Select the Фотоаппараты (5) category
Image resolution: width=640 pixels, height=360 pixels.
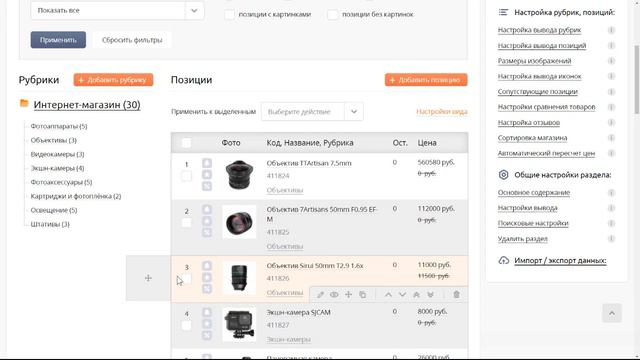point(59,126)
